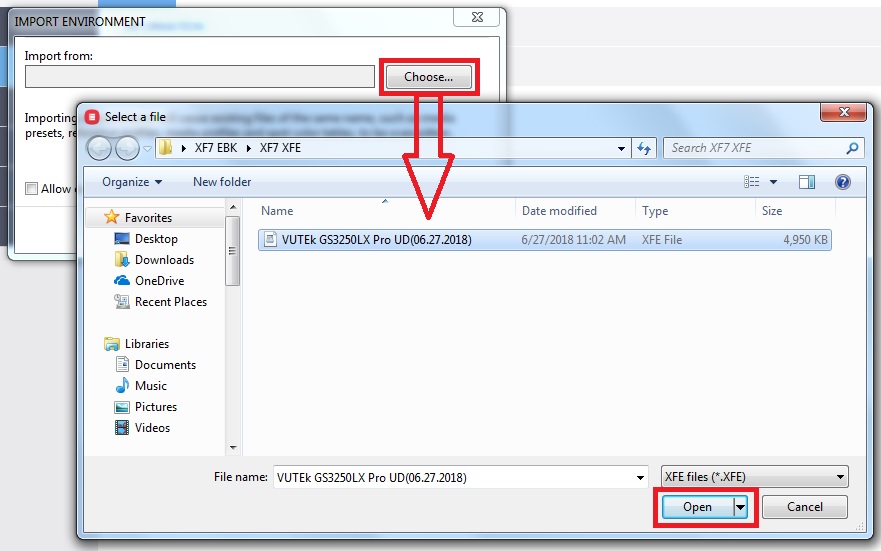Click the Videos film icon
The width and height of the screenshot is (881, 551).
click(x=121, y=427)
